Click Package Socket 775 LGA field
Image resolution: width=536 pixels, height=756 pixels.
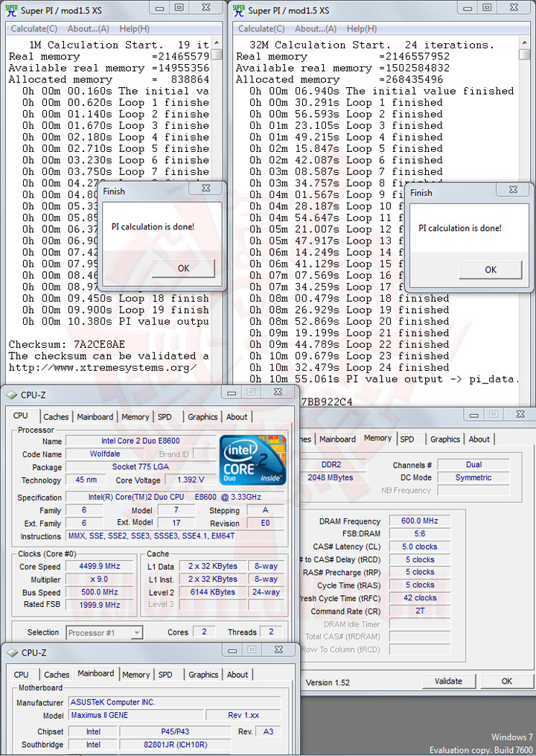tap(140, 467)
